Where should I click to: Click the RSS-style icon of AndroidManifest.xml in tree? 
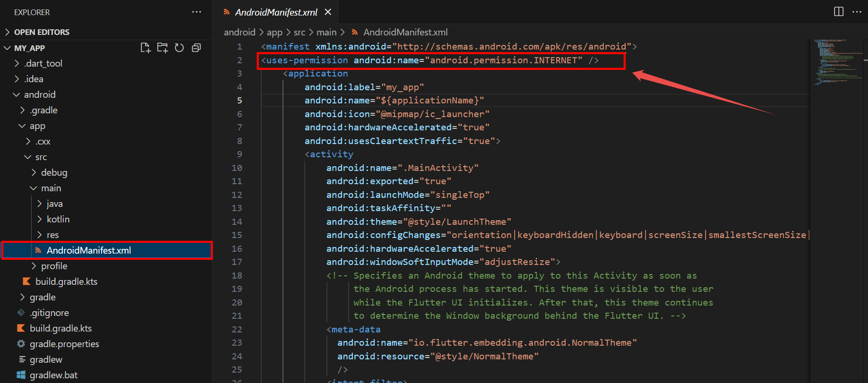click(38, 250)
